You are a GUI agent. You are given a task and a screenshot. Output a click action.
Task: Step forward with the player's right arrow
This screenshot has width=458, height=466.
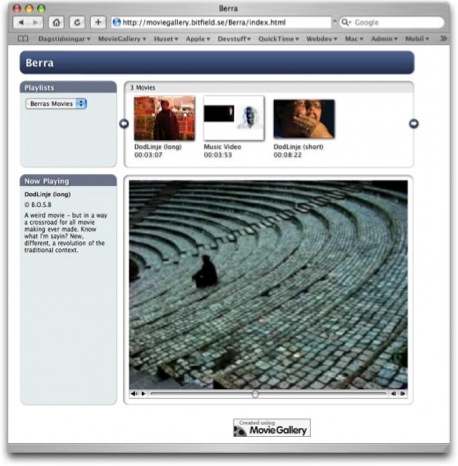(x=403, y=394)
